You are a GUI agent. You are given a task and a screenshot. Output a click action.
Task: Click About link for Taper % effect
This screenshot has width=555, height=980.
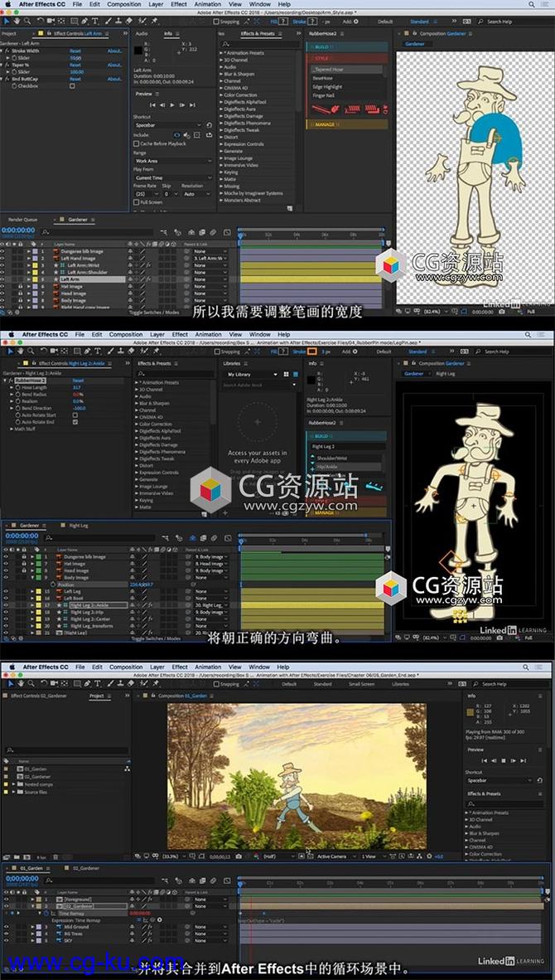(x=114, y=65)
